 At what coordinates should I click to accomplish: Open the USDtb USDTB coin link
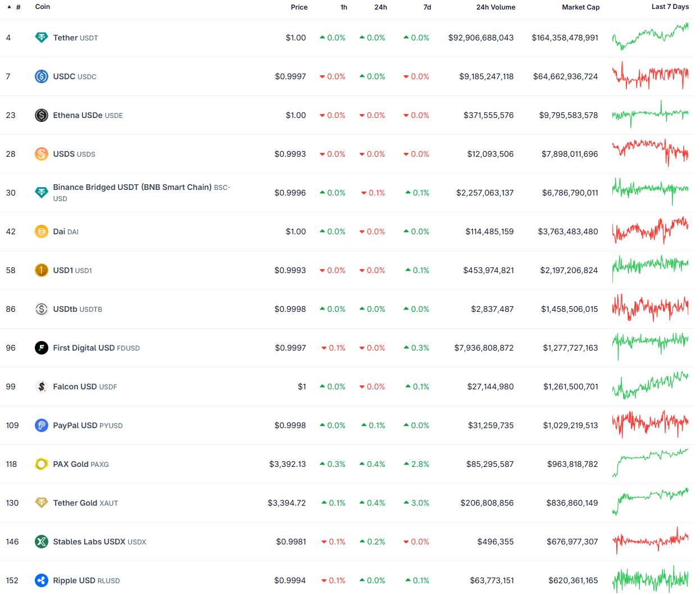click(x=78, y=309)
